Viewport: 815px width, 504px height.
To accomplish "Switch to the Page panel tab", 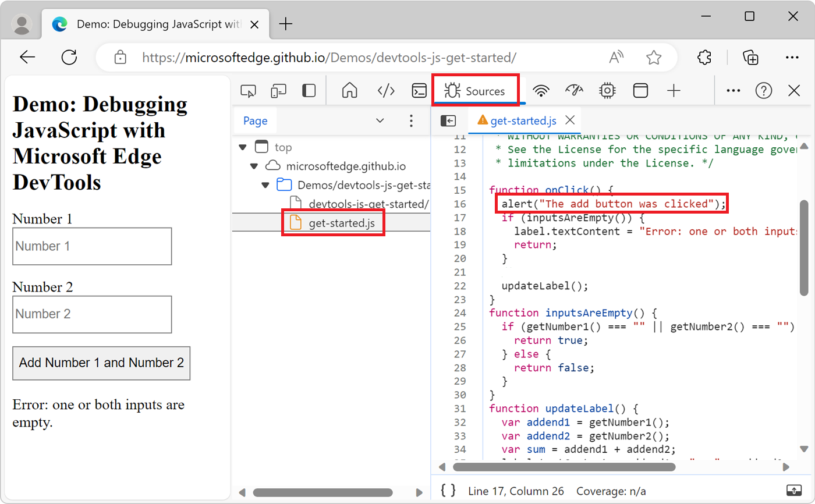I will click(255, 120).
